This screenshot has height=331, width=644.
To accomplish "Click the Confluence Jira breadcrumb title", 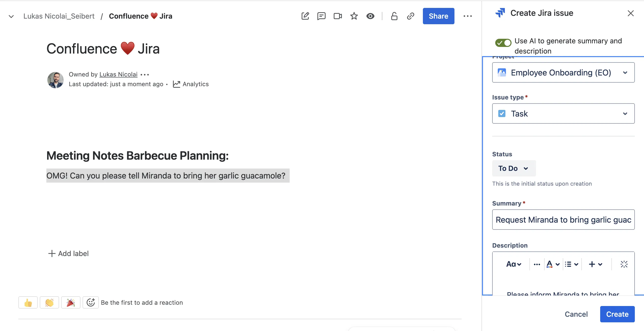I will coord(141,16).
